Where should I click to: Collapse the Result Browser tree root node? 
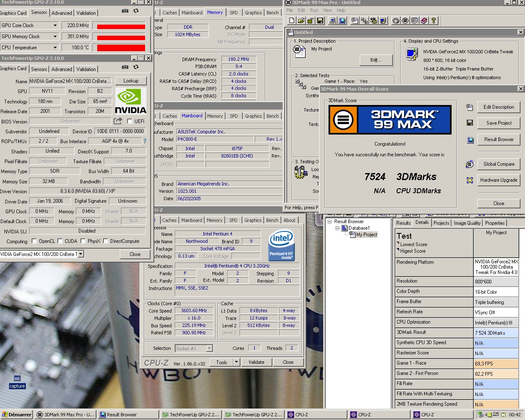click(x=329, y=221)
